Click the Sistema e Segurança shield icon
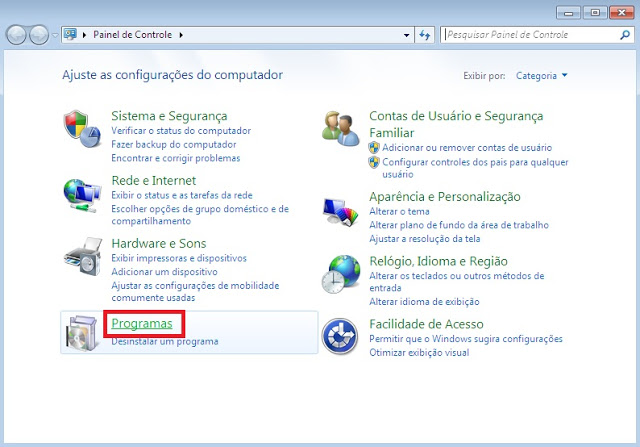This screenshot has height=447, width=640. [82, 129]
